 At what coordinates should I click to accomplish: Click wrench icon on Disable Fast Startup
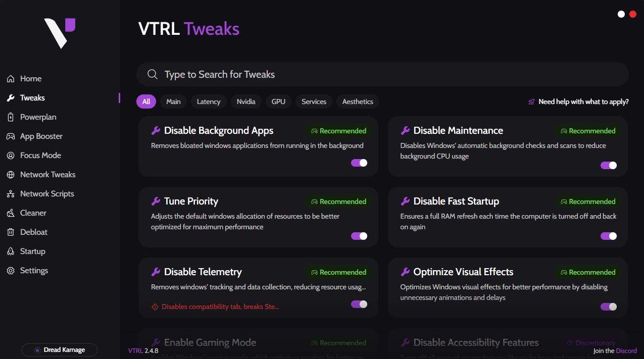[405, 201]
